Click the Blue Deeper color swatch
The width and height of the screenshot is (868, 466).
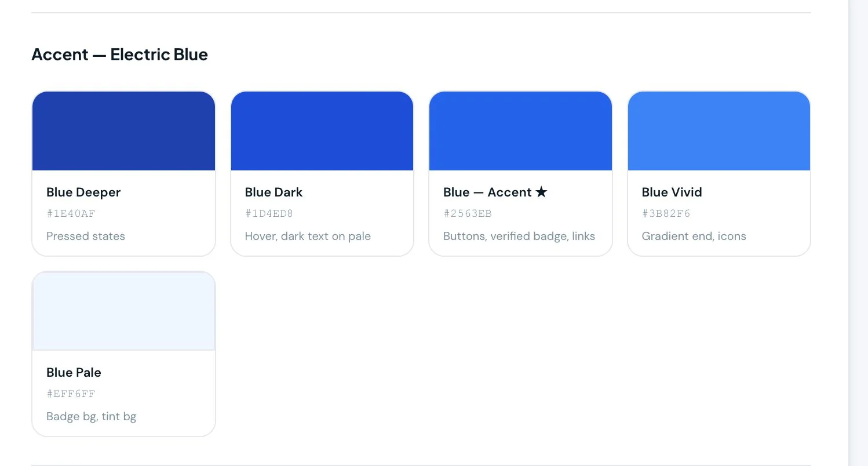(123, 131)
